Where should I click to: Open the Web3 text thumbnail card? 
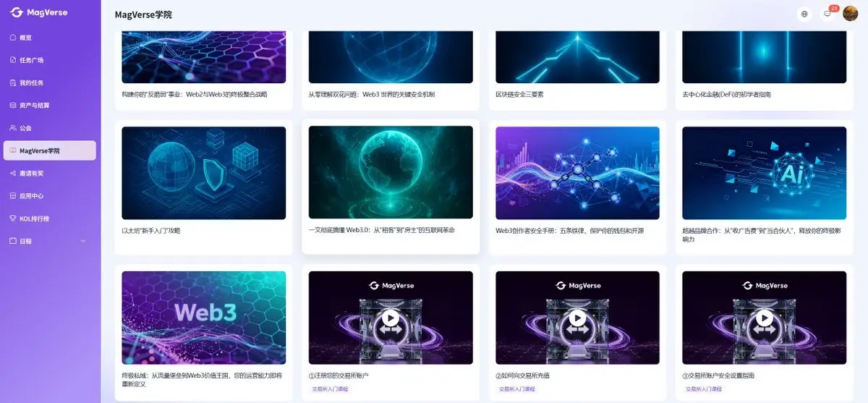(x=204, y=318)
